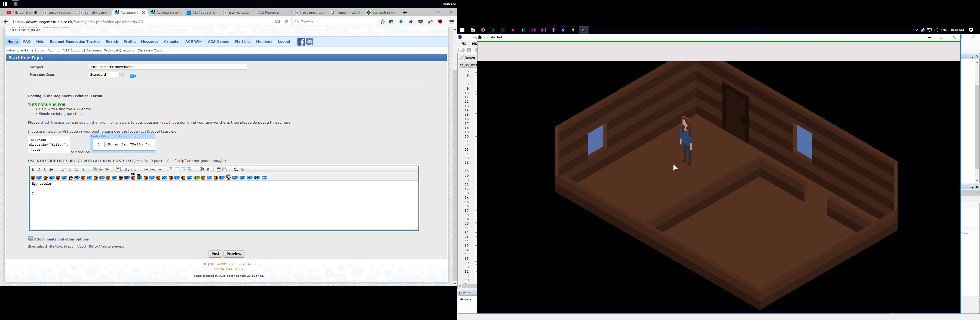Viewport: 980px width, 320px height.
Task: Apply underline formatting in the post editor
Action: [45, 169]
